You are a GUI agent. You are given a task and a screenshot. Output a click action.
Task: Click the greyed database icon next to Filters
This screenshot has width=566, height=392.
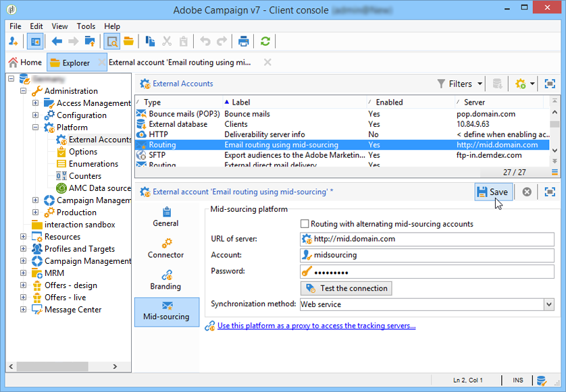click(497, 84)
